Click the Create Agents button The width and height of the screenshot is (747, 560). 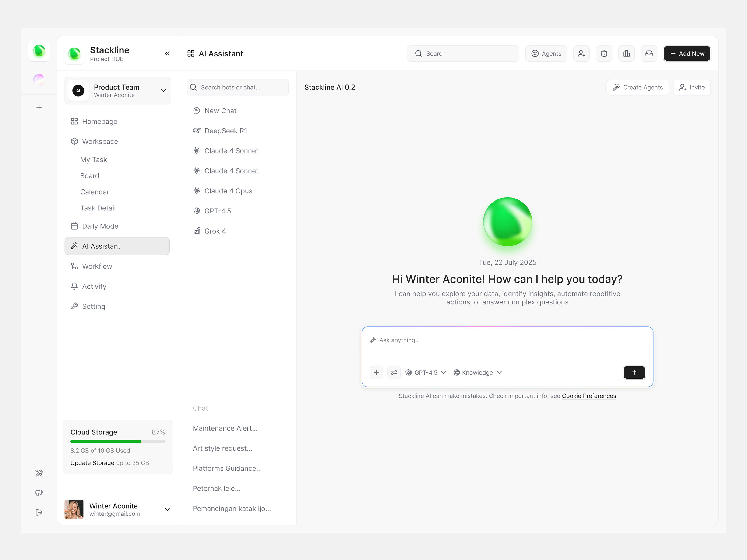click(x=638, y=87)
